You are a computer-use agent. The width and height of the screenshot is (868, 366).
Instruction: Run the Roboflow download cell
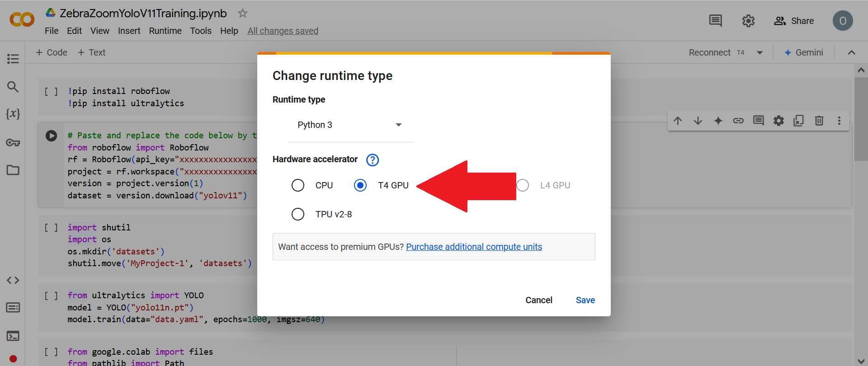pyautogui.click(x=51, y=136)
